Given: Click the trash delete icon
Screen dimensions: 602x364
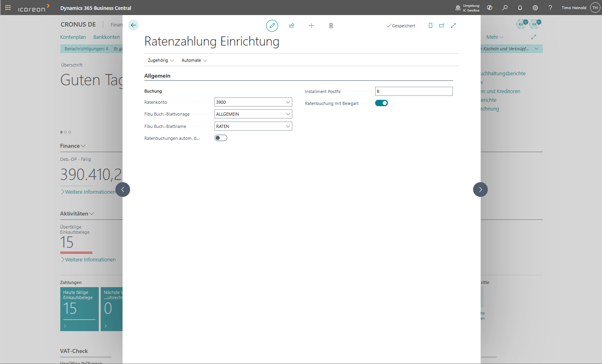Looking at the screenshot, I should tap(331, 26).
